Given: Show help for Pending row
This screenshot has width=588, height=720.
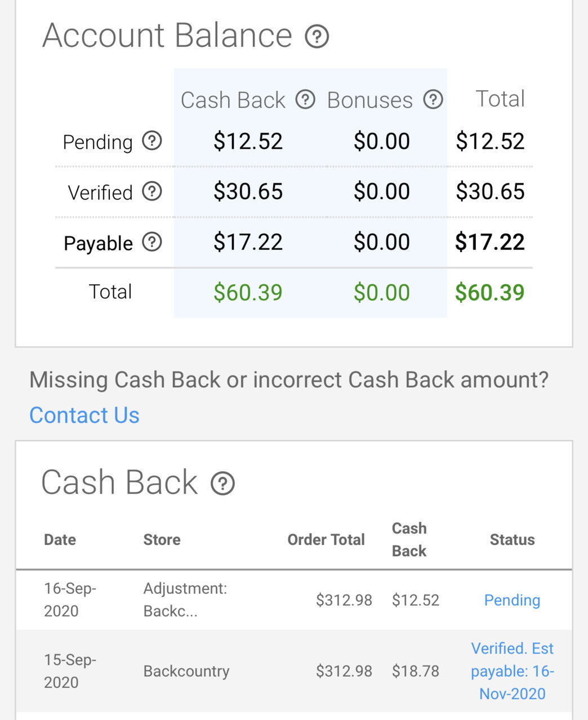Looking at the screenshot, I should point(152,140).
